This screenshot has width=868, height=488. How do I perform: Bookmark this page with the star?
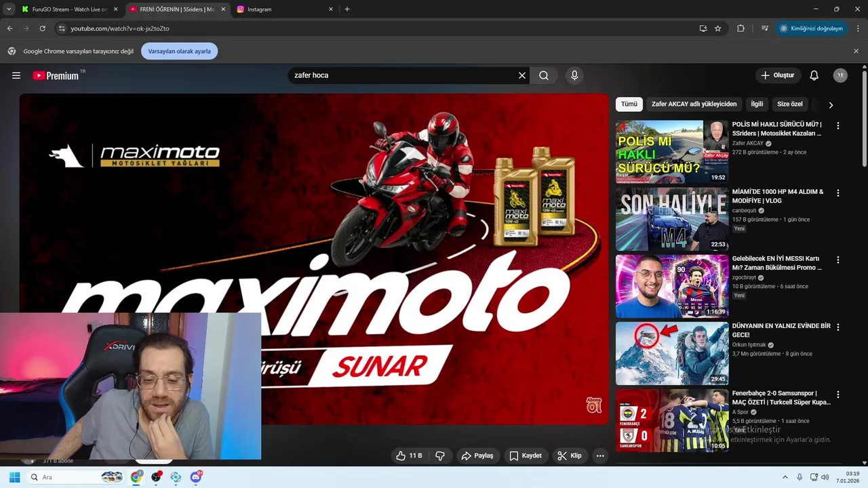(718, 28)
